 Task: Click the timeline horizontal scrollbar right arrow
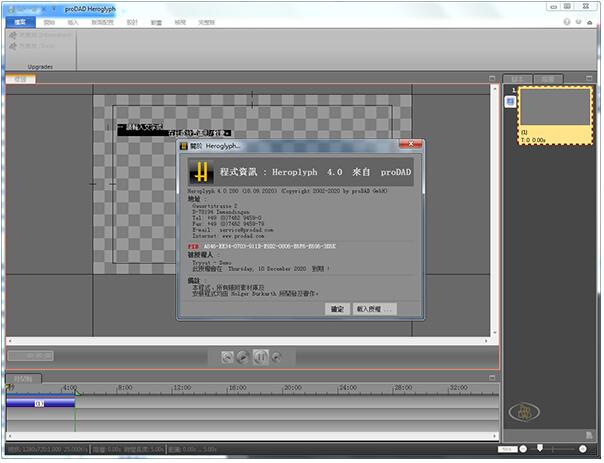click(495, 436)
